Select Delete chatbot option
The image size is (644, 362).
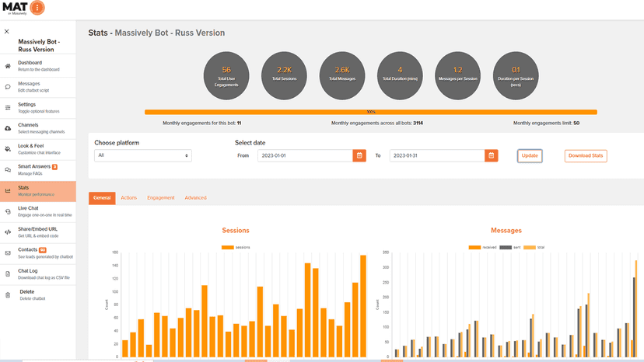pyautogui.click(x=38, y=294)
